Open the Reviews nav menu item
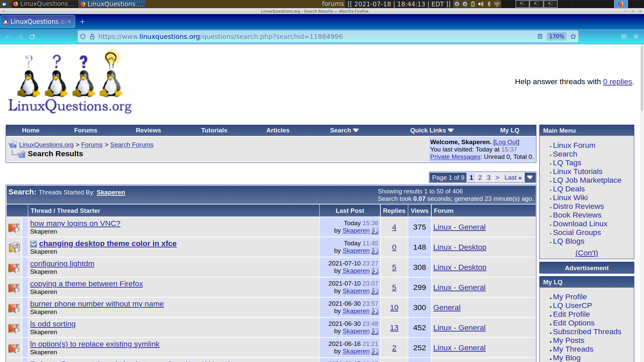 [148, 130]
